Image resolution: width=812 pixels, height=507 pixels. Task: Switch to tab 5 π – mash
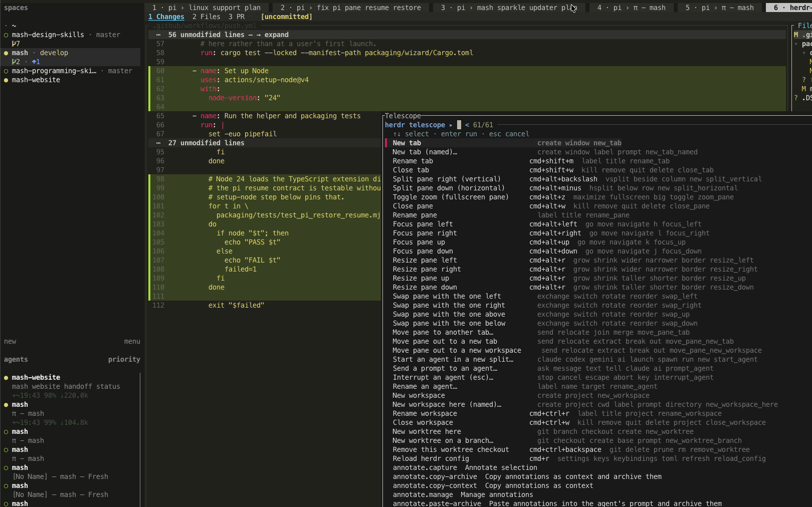pos(719,8)
